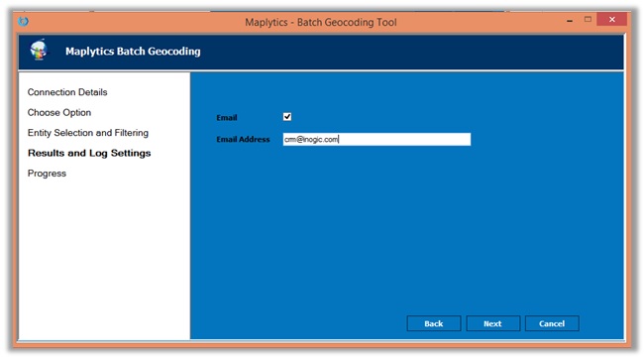Screen dimensions: 644x359
Task: Click into the Email Address field
Action: [376, 139]
